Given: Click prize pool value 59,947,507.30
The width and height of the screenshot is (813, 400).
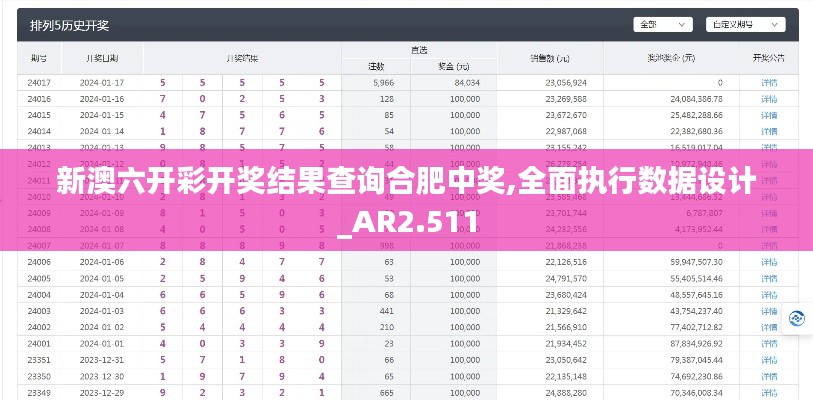Looking at the screenshot, I should point(696,263).
